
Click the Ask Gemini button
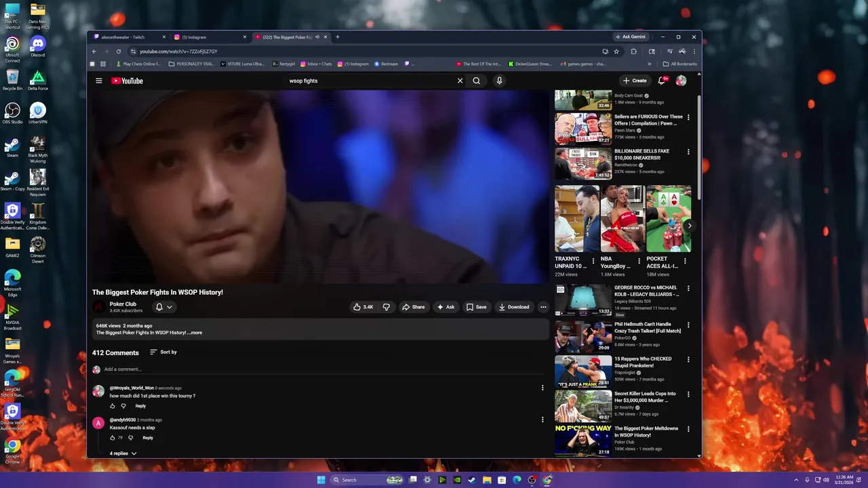[x=630, y=37]
